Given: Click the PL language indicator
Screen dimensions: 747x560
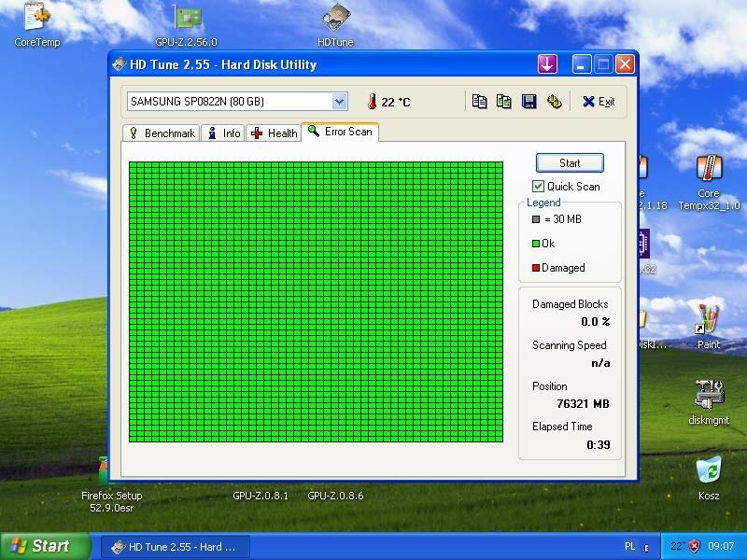Looking at the screenshot, I should point(629,546).
